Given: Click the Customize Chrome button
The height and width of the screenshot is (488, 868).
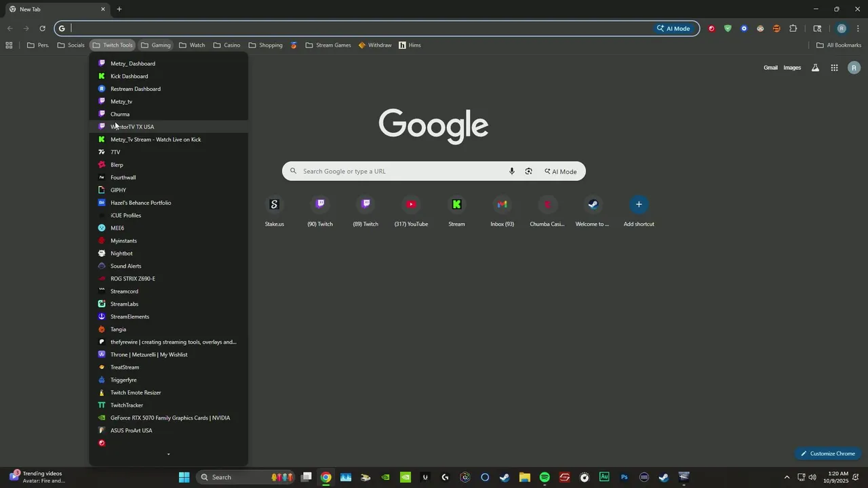Looking at the screenshot, I should pyautogui.click(x=828, y=453).
